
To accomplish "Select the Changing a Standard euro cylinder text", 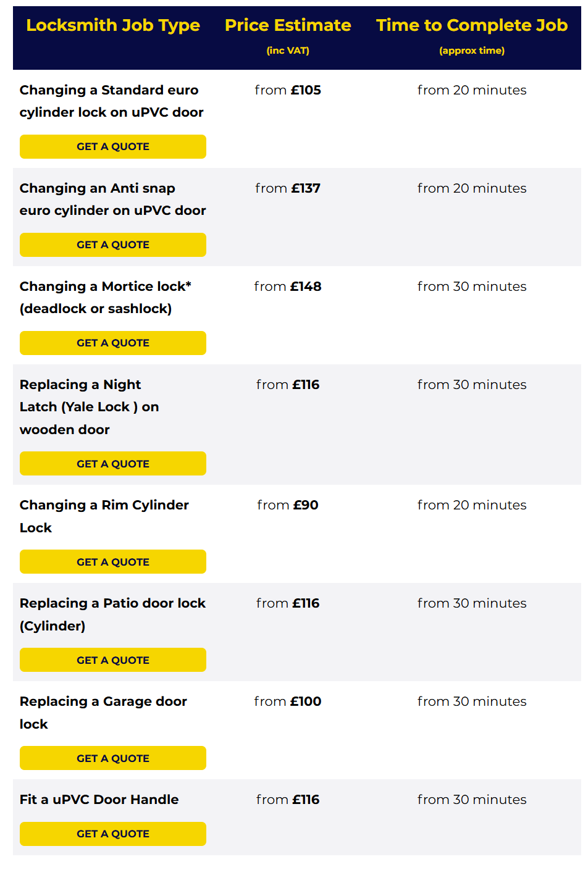I will click(112, 101).
